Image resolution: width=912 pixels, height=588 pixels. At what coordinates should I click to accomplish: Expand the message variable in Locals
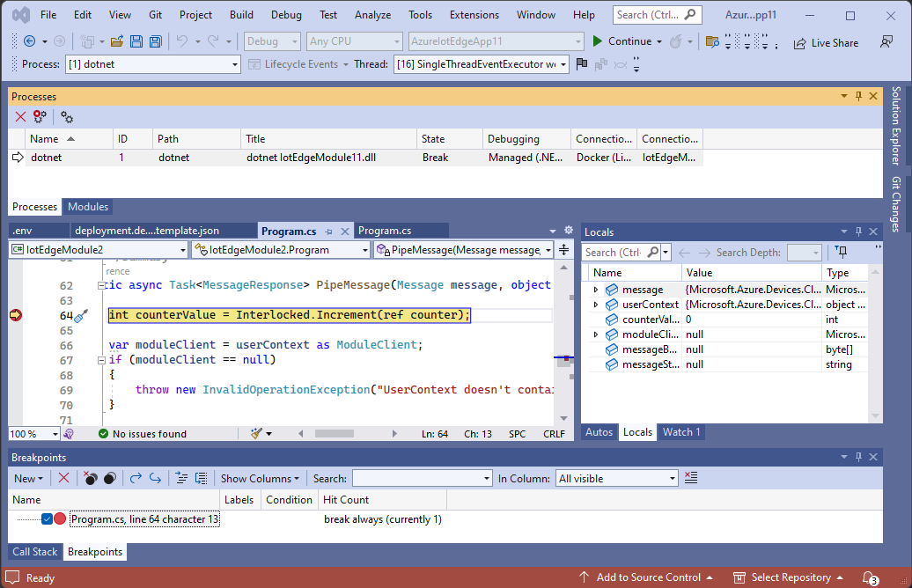pyautogui.click(x=597, y=289)
